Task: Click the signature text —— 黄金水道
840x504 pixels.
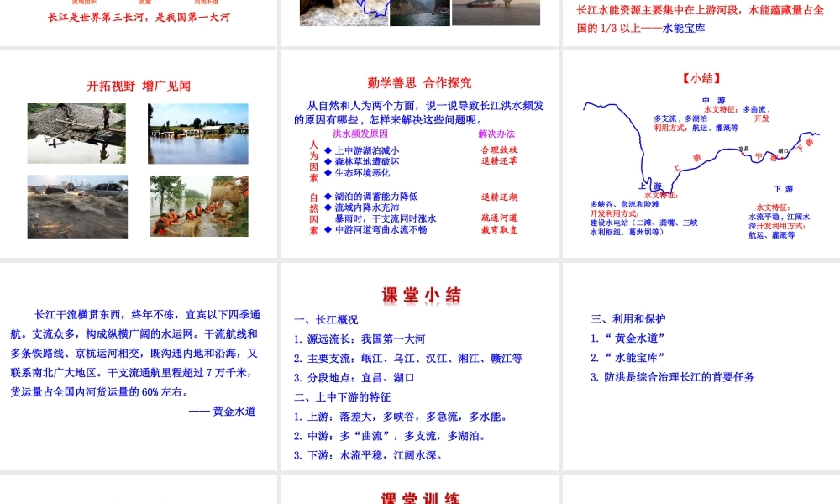Action: pos(222,412)
